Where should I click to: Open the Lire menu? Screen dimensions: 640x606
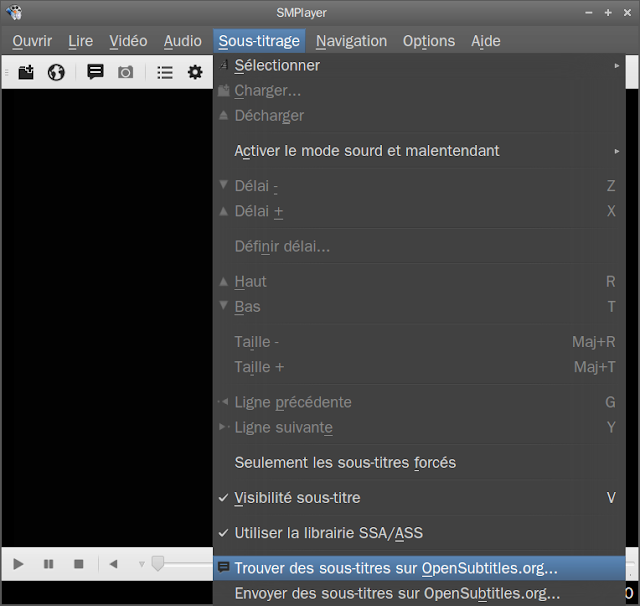80,41
